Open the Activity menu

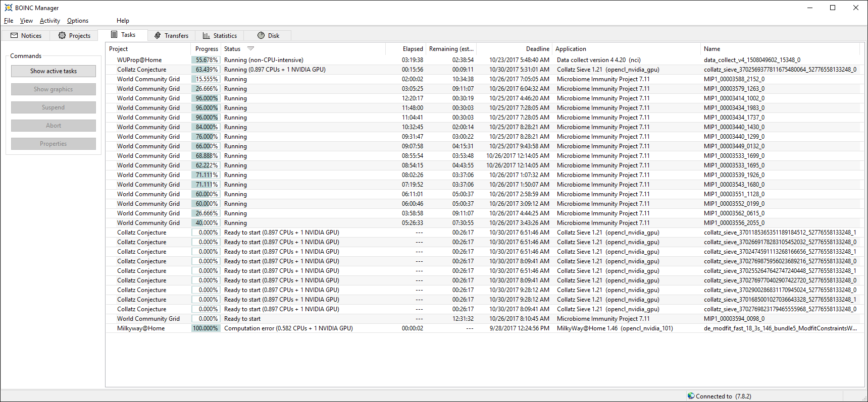tap(49, 21)
